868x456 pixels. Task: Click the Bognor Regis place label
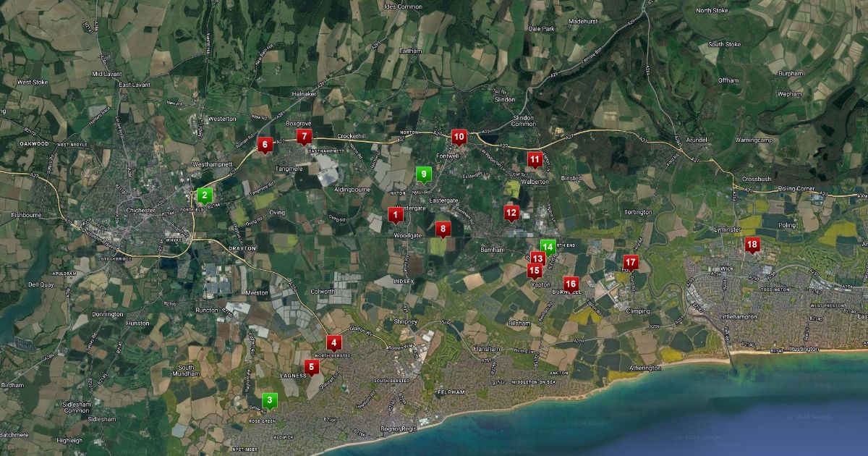(x=396, y=428)
